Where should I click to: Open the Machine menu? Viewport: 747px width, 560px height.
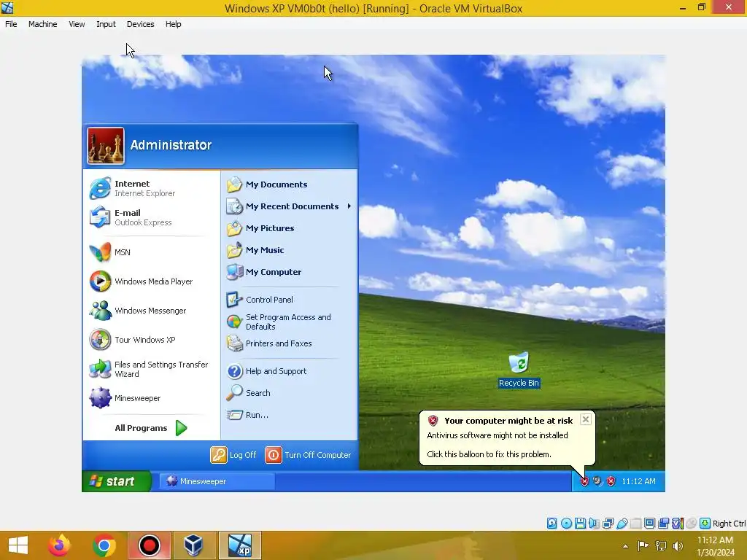[43, 24]
